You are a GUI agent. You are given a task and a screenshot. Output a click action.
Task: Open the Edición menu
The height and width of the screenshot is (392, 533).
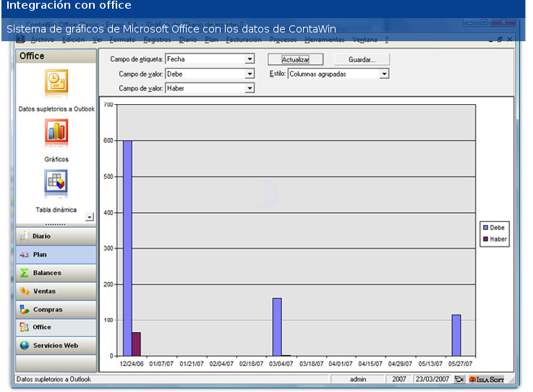pos(74,40)
